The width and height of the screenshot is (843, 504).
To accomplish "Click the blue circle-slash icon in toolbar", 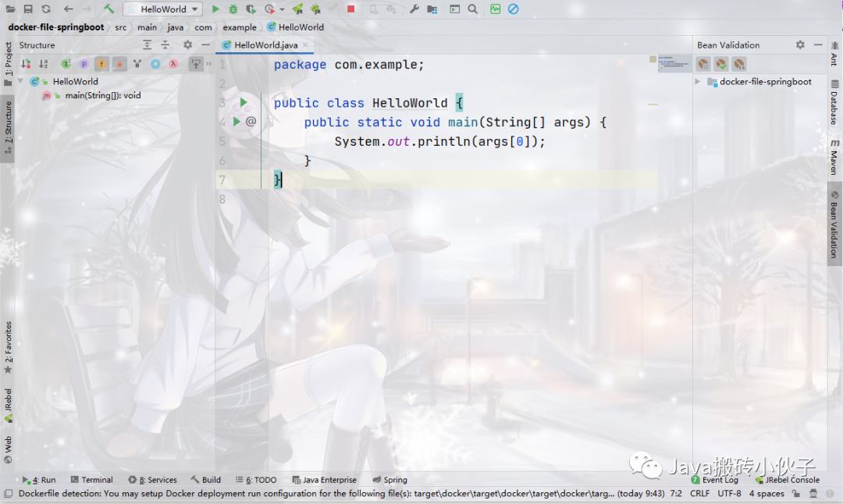I will coord(514,9).
